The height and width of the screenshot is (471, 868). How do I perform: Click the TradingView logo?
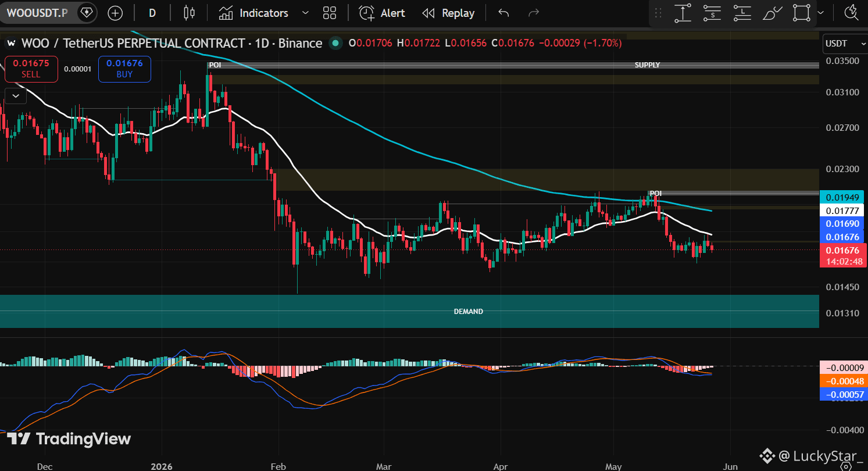69,439
